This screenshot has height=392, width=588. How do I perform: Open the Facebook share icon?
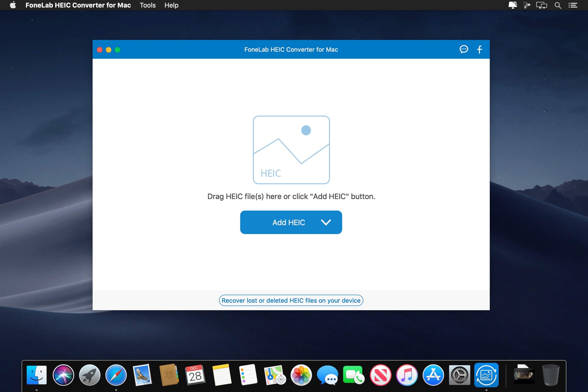[479, 49]
